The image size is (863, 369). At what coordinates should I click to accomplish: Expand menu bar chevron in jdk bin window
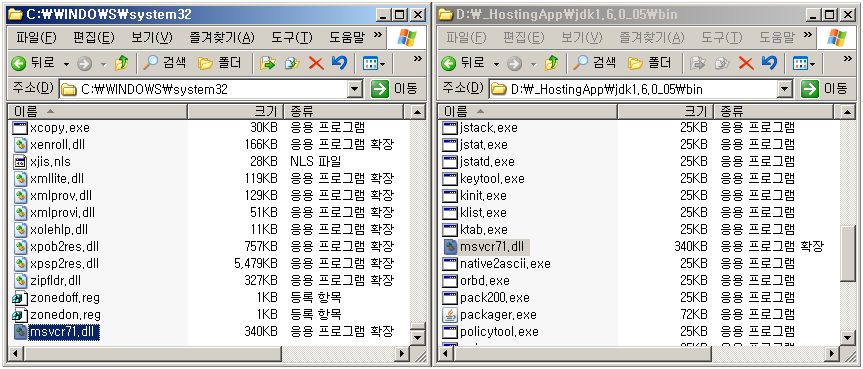(807, 35)
